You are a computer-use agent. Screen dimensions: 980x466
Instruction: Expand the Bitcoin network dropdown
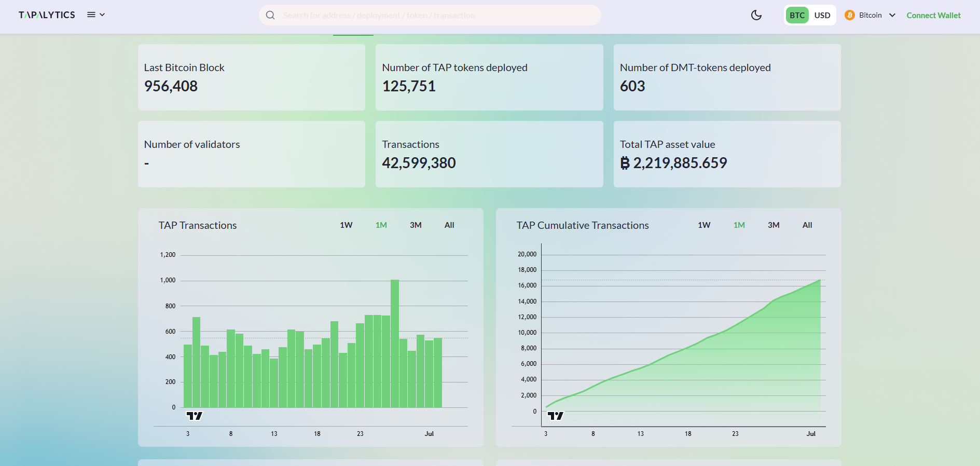pyautogui.click(x=871, y=15)
